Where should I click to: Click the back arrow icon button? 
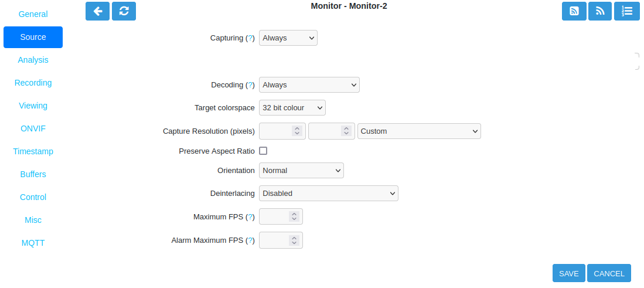click(x=98, y=11)
